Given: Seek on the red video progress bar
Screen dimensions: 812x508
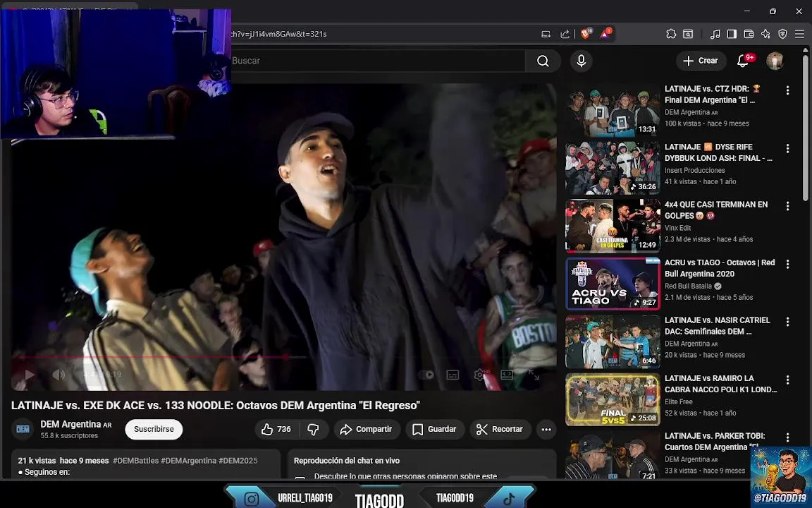Looking at the screenshot, I should [x=283, y=356].
